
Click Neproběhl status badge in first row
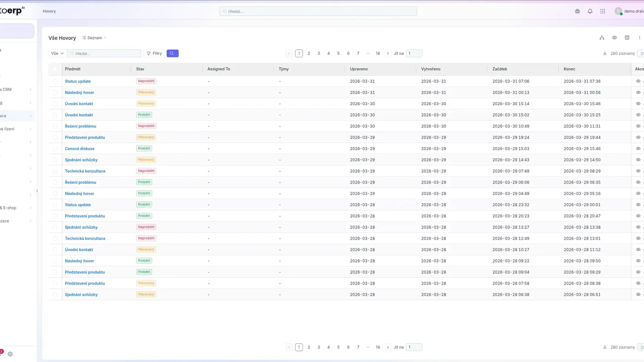pyautogui.click(x=146, y=81)
